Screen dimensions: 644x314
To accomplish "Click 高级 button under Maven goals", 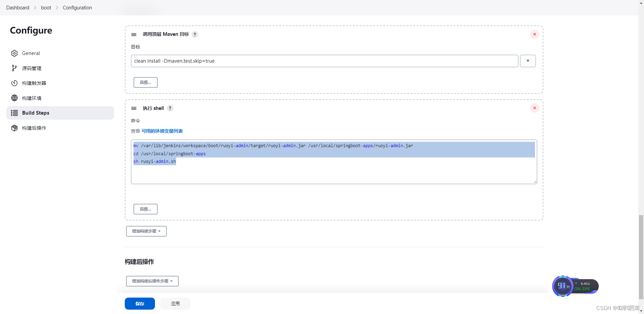I will (146, 82).
